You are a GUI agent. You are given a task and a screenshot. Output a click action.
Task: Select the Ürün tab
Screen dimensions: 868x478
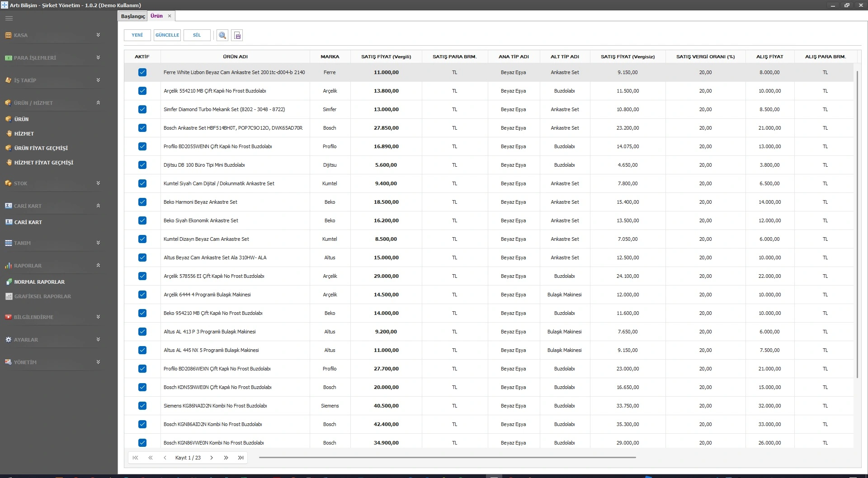point(156,16)
